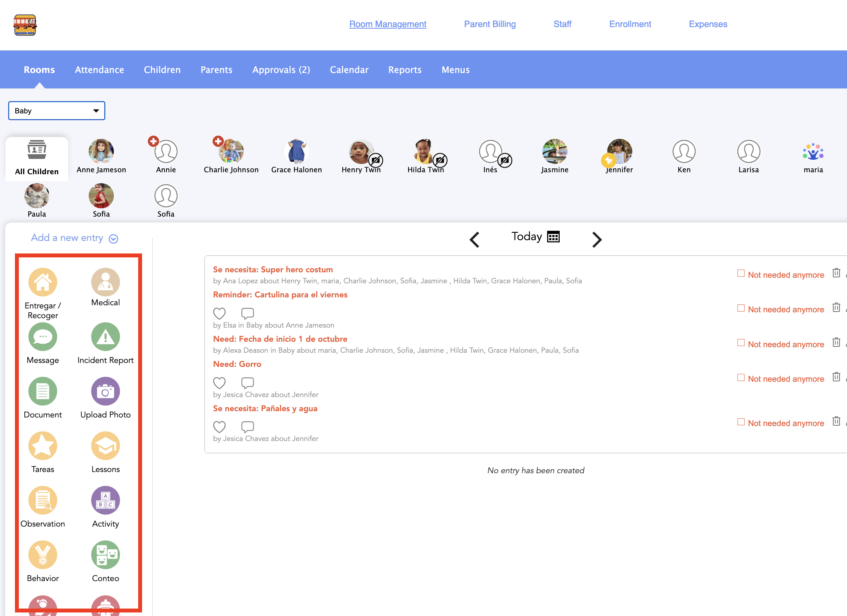Image resolution: width=847 pixels, height=616 pixels.
Task: Select the Upload Photo icon
Action: pos(105,391)
